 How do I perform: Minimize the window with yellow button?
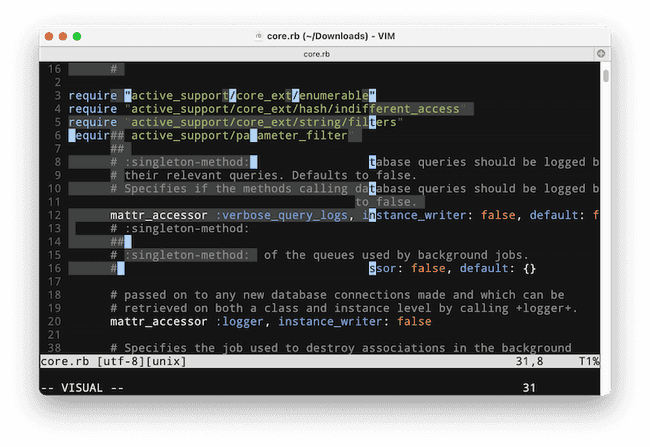pyautogui.click(x=65, y=36)
